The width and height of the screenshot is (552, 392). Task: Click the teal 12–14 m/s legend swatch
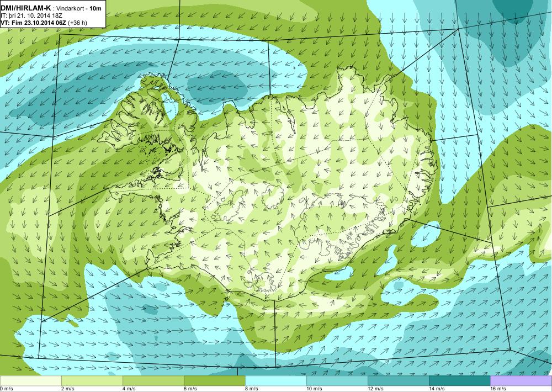coord(398,381)
